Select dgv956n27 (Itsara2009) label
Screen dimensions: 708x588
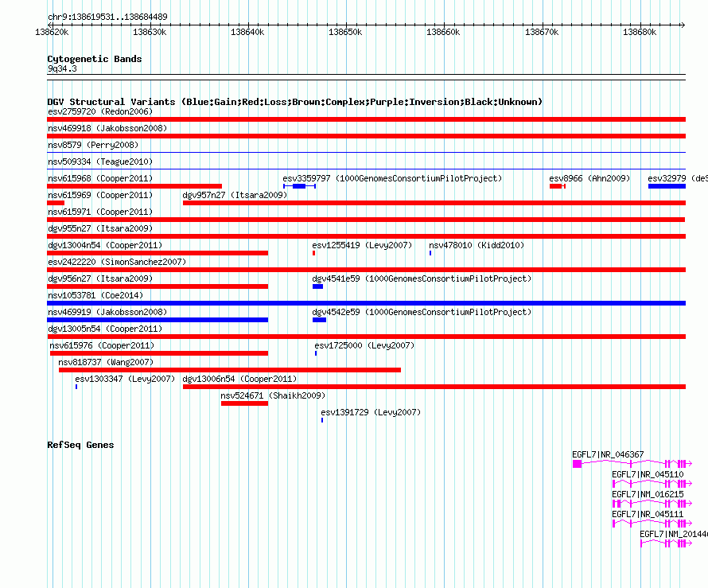(x=100, y=278)
